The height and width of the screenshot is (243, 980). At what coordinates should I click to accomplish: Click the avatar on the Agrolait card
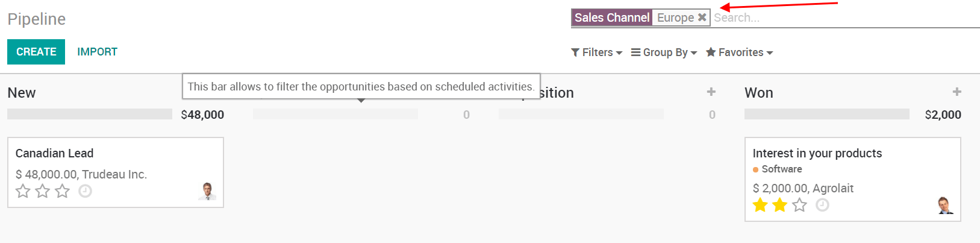[x=945, y=205]
